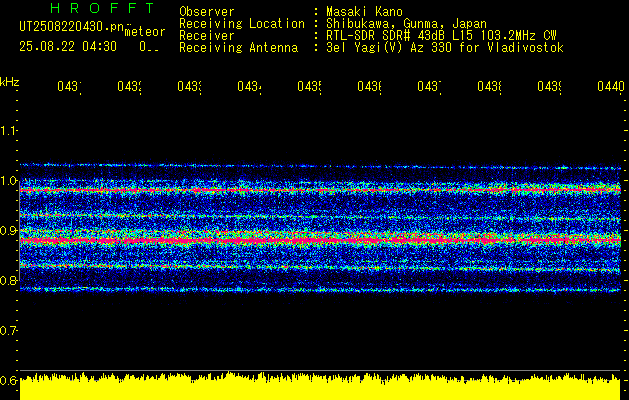Select the 3el Yagi(V) Az 330 antenna text

click(x=445, y=48)
